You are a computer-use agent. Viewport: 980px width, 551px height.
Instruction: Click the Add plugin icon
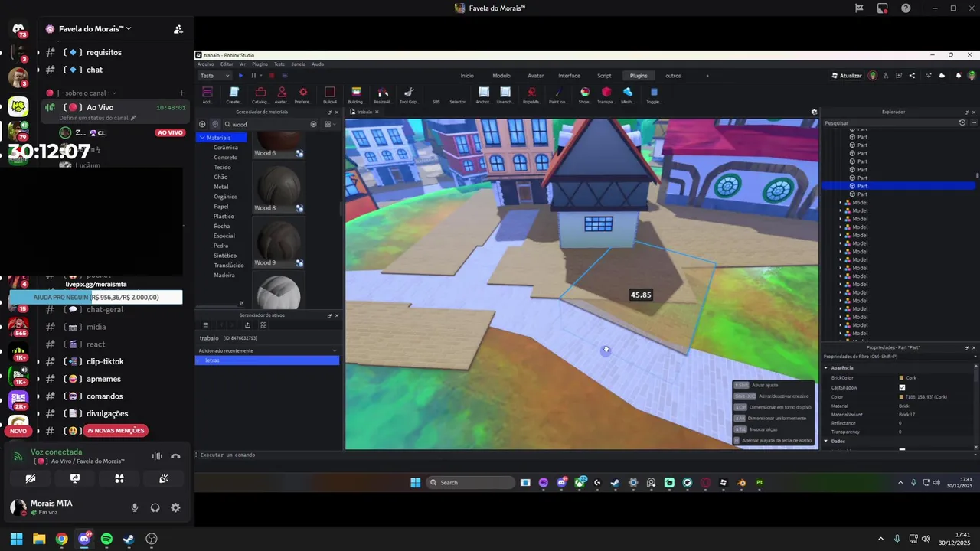coord(207,93)
